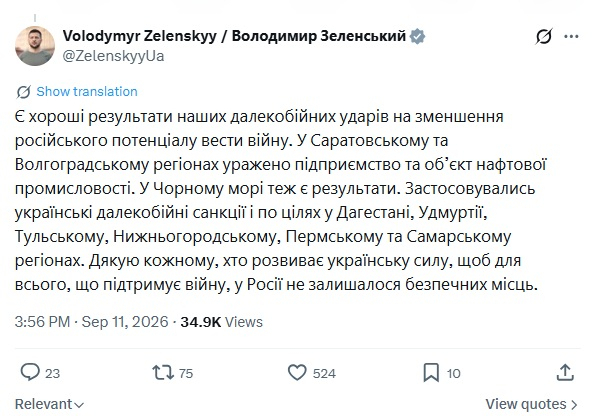Click the View quotes chevron arrow
597x416 pixels.
click(574, 405)
